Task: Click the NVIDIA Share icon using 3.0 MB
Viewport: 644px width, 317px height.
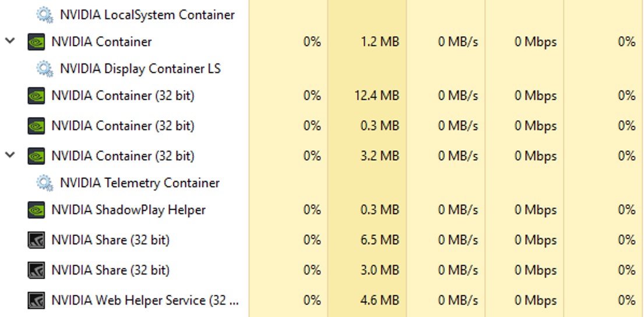Action: [x=36, y=270]
